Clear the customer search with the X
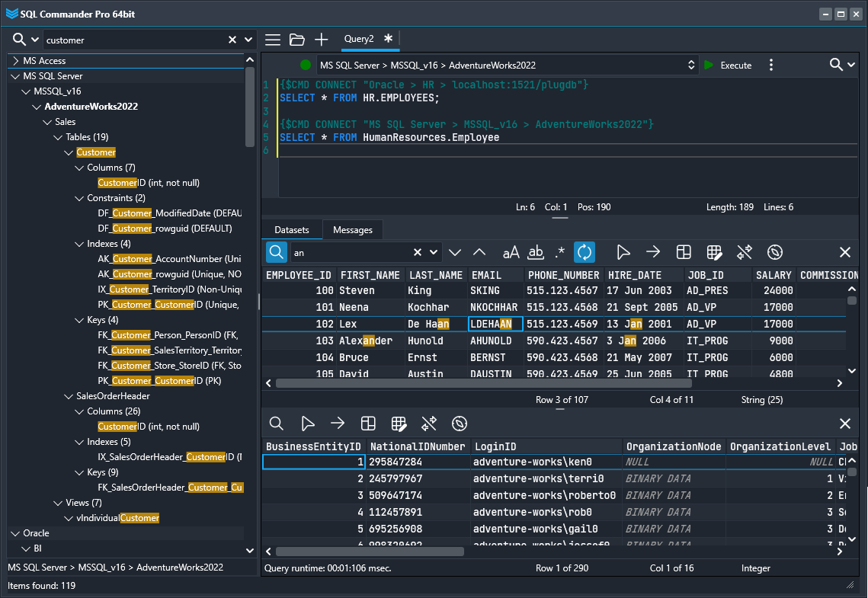Viewport: 868px width, 598px height. coord(231,40)
